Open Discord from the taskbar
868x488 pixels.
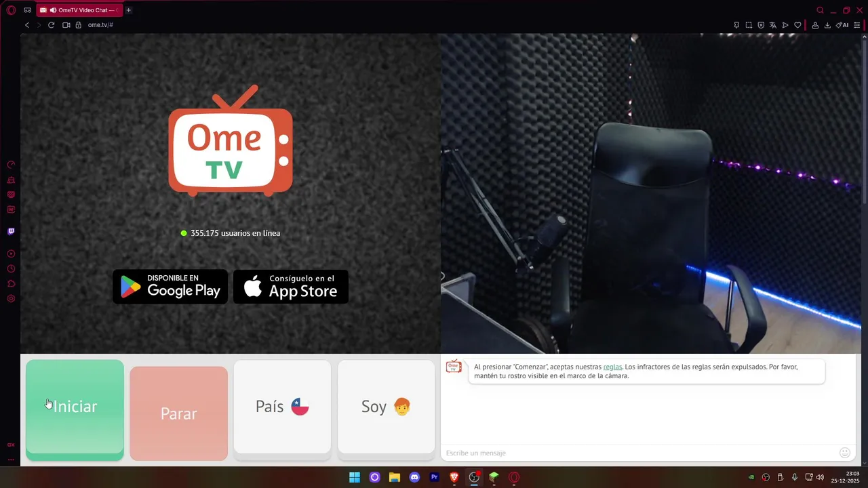click(414, 477)
